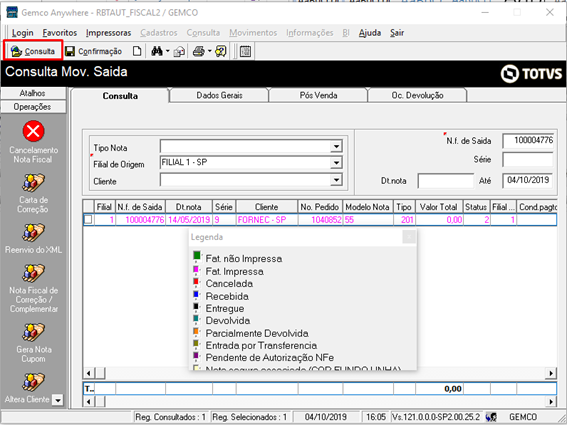This screenshot has height=425, width=567.
Task: Expand the Tipo Nota dropdown
Action: click(x=336, y=146)
